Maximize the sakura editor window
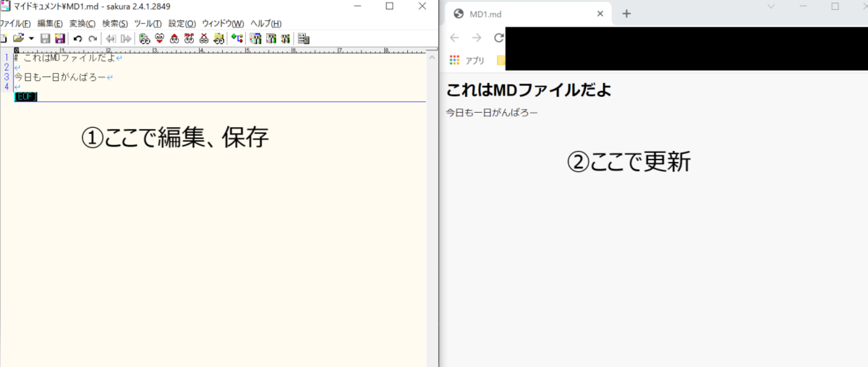Image resolution: width=868 pixels, height=367 pixels. tap(389, 7)
